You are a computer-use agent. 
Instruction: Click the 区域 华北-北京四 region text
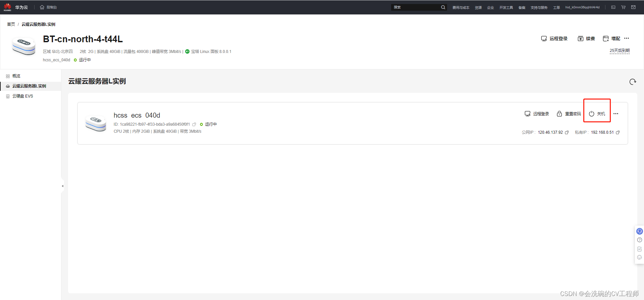pos(58,51)
